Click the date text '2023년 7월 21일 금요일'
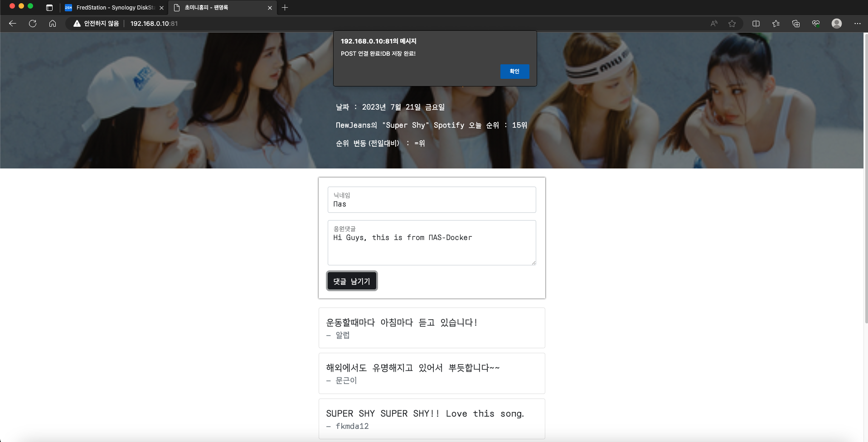This screenshot has width=868, height=442. pyautogui.click(x=403, y=107)
